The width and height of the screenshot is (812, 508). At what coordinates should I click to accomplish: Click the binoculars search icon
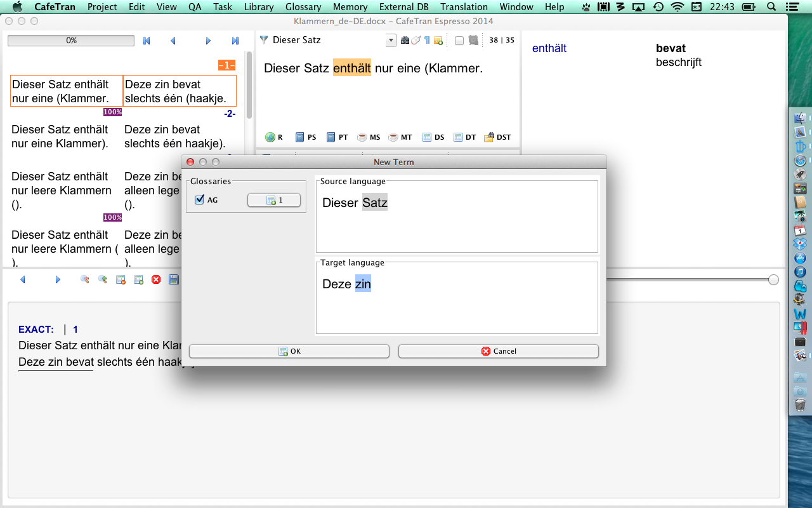point(405,41)
